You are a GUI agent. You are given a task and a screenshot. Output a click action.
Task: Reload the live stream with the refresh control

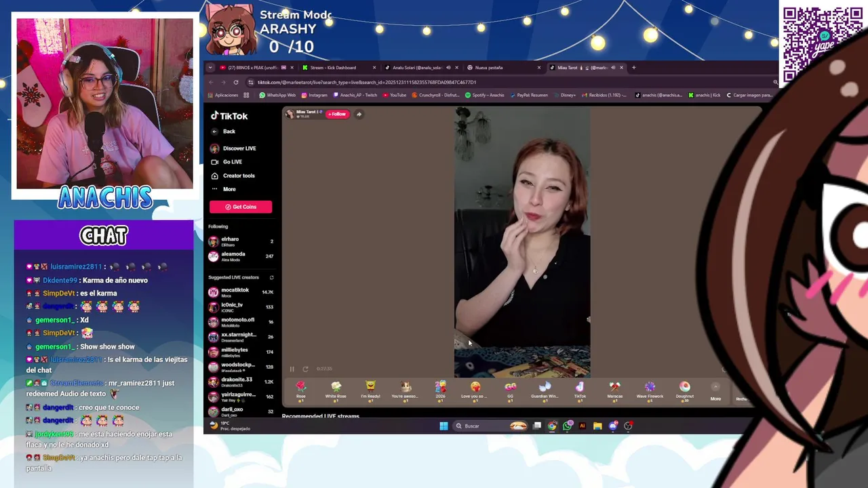[x=305, y=369]
